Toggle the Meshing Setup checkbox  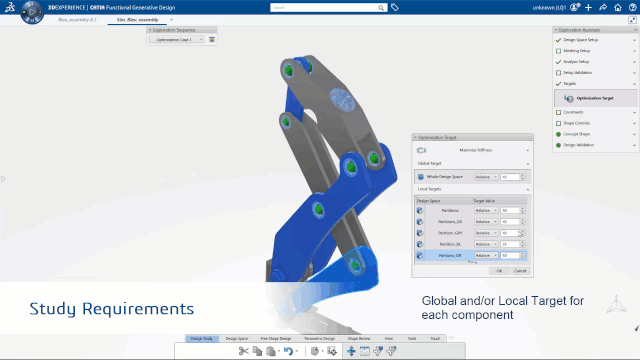[x=558, y=51]
